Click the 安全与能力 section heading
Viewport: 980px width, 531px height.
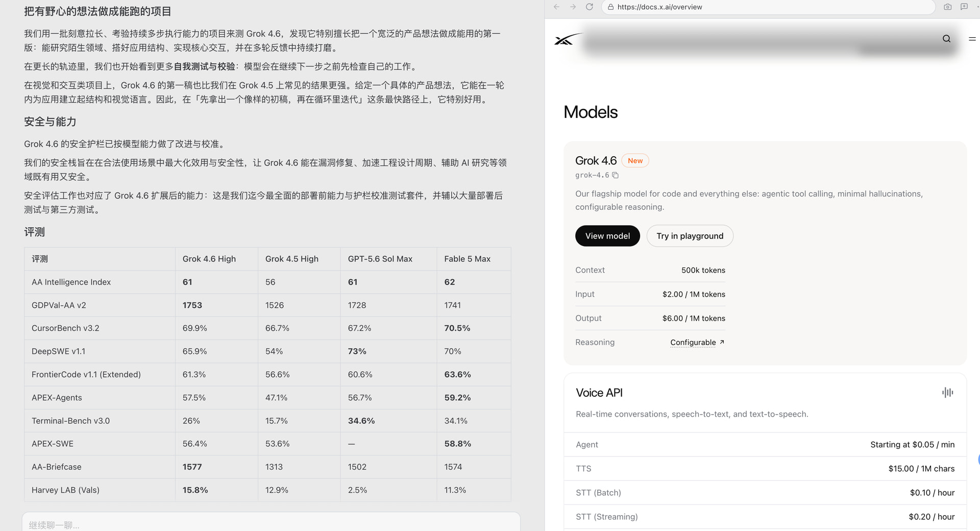pos(50,122)
